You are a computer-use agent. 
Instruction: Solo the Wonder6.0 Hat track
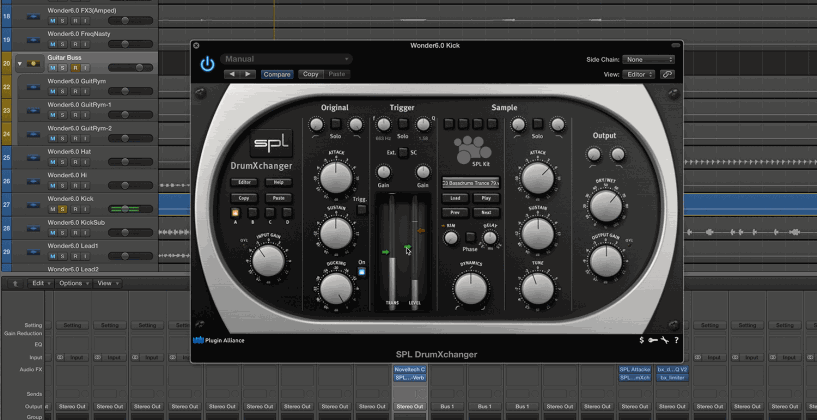tap(63, 162)
